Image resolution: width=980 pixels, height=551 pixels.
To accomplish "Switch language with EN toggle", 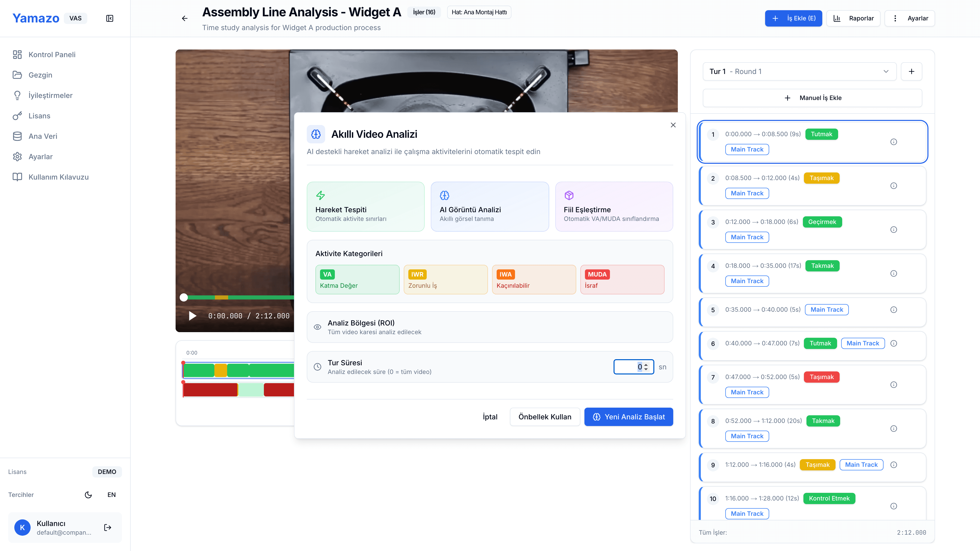I will (112, 495).
